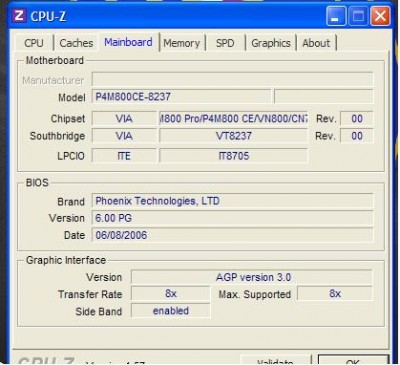
Task: Click the Motherboard group heading
Action: click(55, 61)
